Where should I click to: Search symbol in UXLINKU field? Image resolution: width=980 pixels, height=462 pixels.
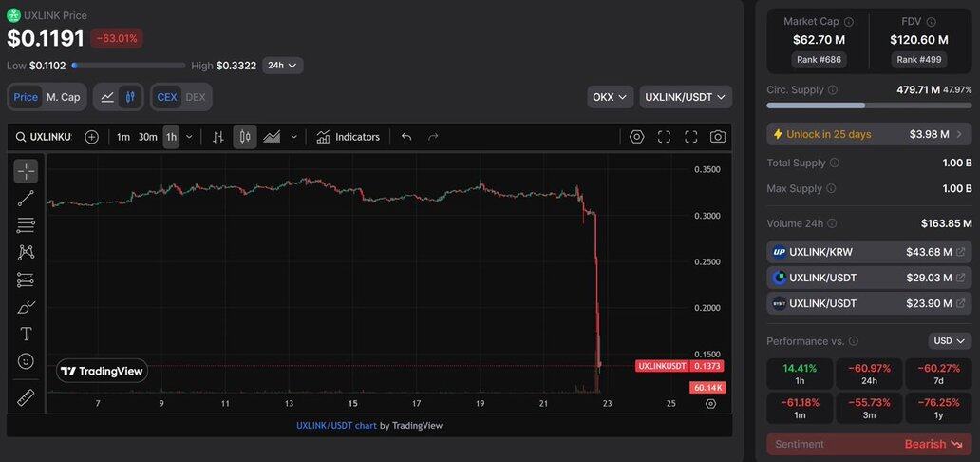click(44, 137)
